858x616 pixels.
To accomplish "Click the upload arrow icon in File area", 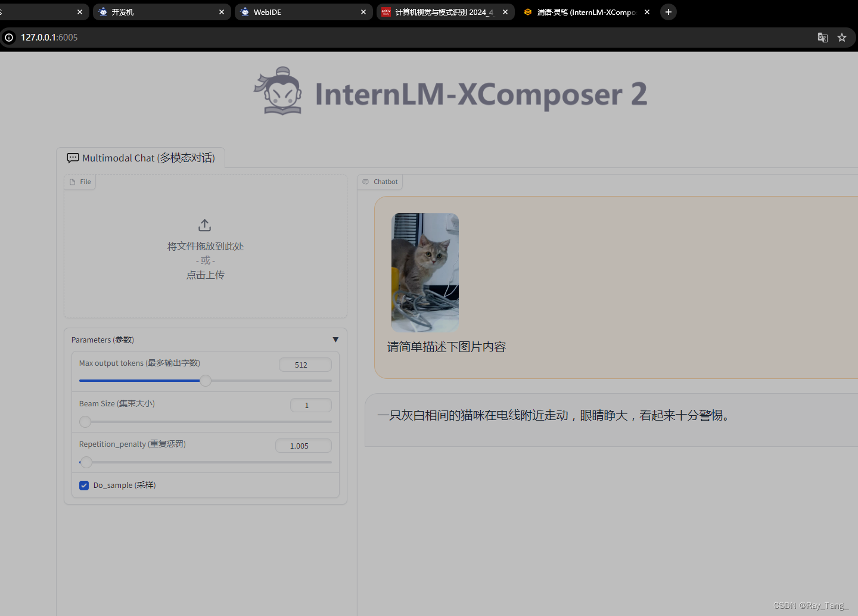I will click(x=204, y=225).
